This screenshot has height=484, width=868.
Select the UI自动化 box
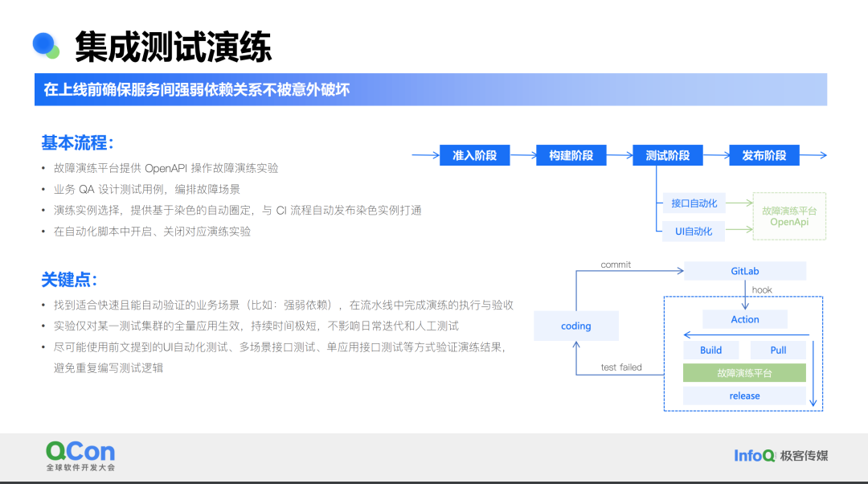pos(694,232)
